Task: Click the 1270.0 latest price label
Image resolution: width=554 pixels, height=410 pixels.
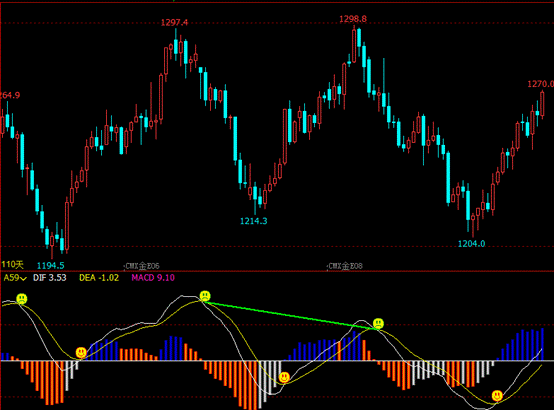Action: pos(541,84)
